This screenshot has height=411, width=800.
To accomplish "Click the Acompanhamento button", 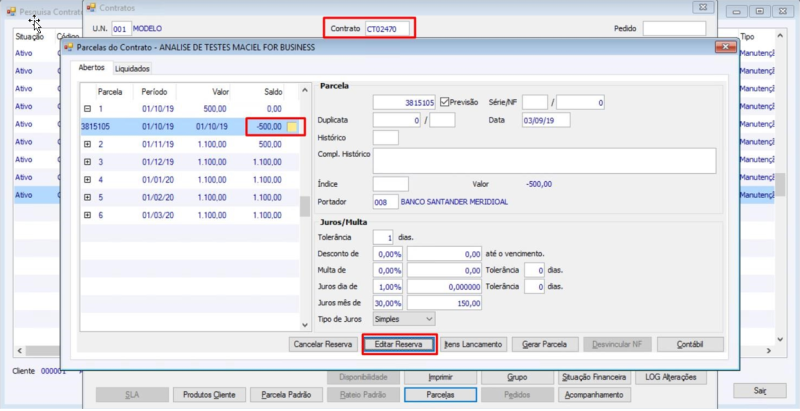I will [x=594, y=395].
